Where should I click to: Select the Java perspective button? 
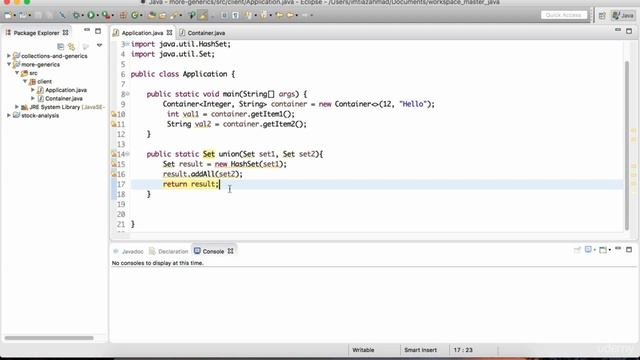(x=622, y=16)
